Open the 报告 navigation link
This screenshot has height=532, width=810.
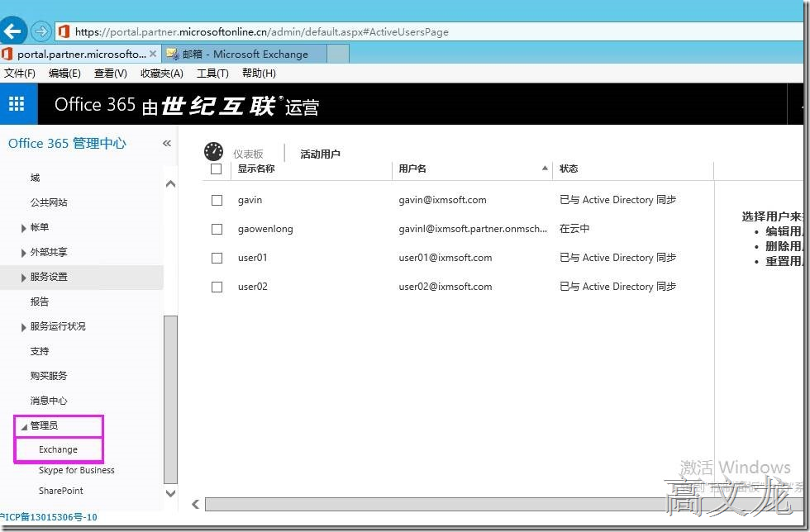pos(40,302)
